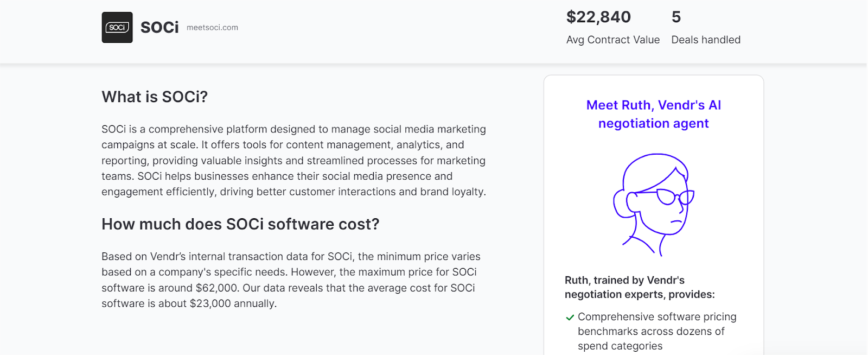Click the "How much does SOCi software cost?" heading

240,224
